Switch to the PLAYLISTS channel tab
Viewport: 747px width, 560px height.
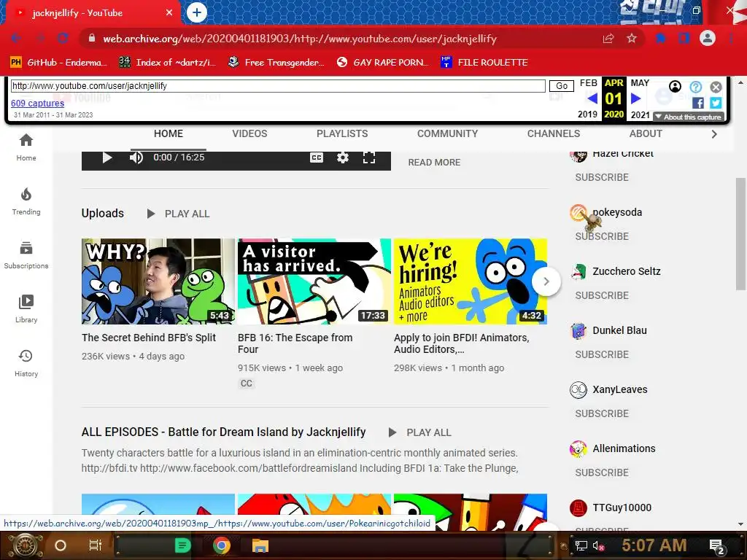(x=342, y=134)
